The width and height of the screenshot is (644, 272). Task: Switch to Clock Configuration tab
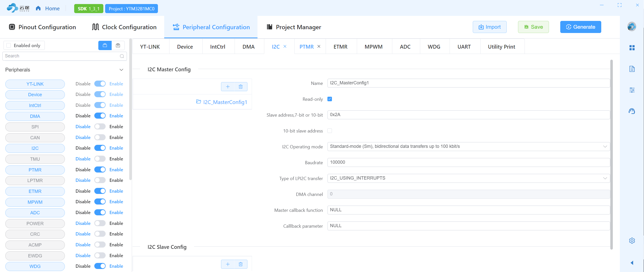124,27
